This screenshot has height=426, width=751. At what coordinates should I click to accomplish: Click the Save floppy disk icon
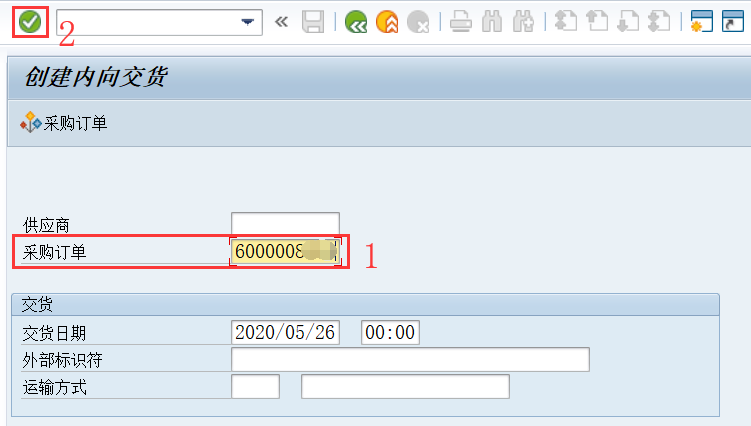coord(312,22)
